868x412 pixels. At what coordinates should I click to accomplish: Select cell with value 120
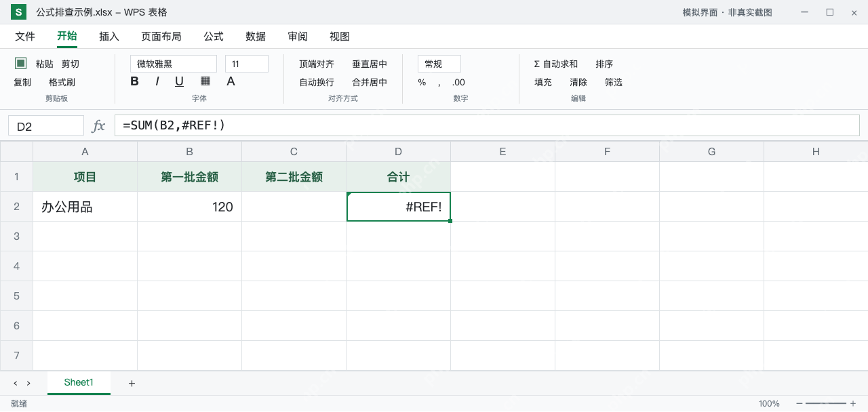point(190,207)
